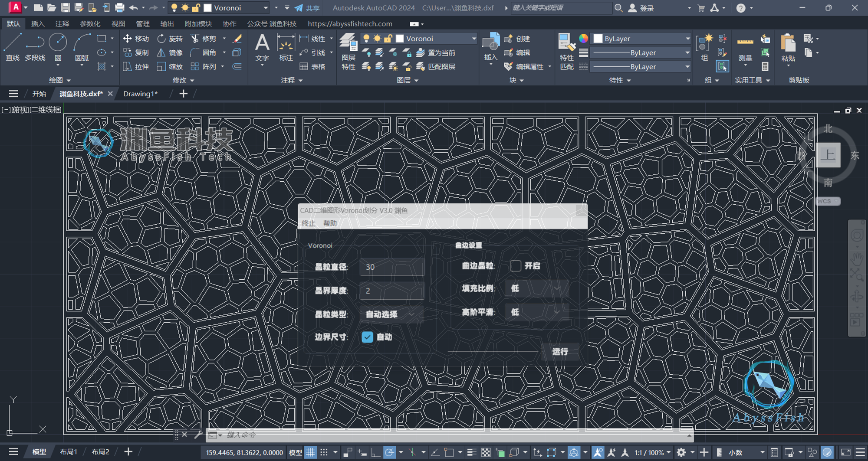Activate the Move (移动) command
This screenshot has height=461, width=868.
coord(136,39)
